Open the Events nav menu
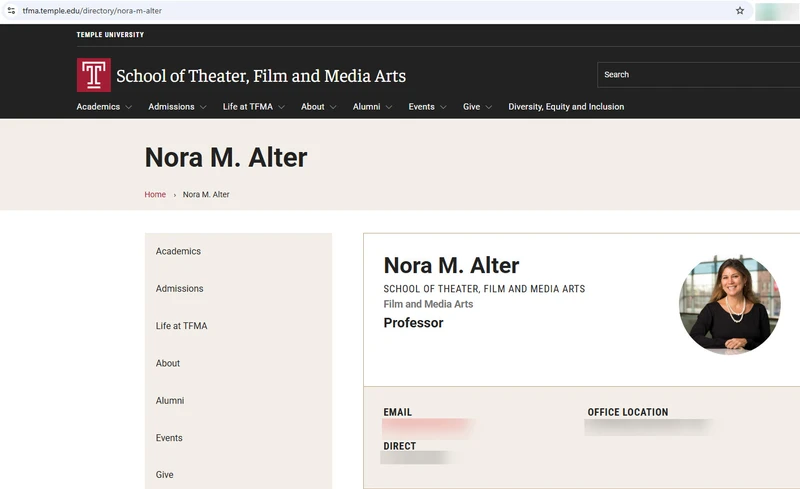Image resolution: width=800 pixels, height=489 pixels. (421, 107)
